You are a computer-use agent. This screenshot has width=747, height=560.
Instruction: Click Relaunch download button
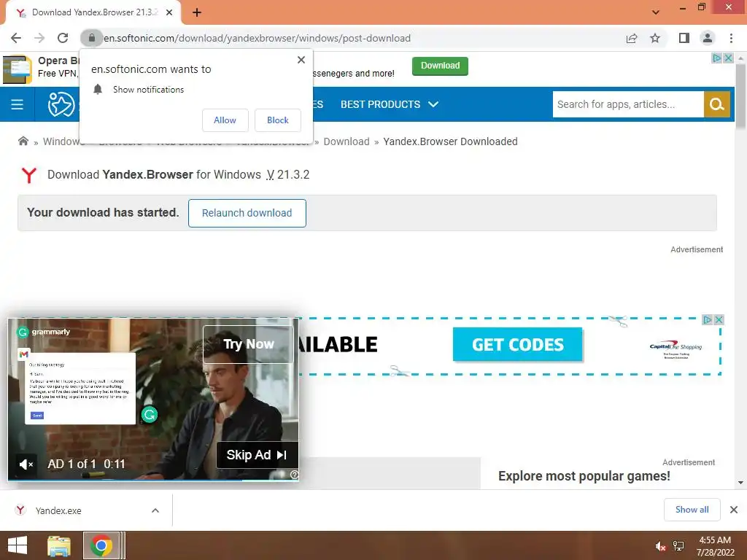247,213
